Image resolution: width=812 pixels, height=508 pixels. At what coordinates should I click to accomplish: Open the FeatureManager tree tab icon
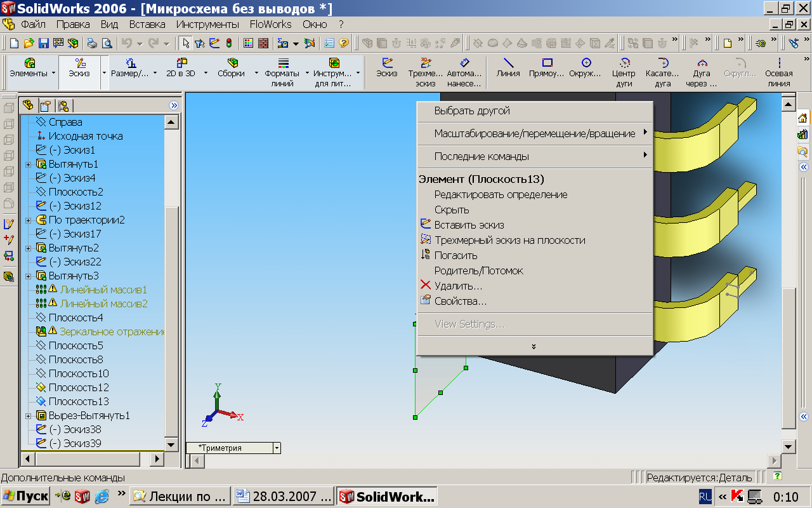click(28, 105)
